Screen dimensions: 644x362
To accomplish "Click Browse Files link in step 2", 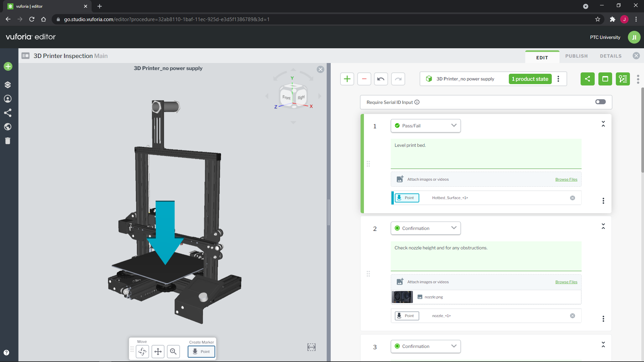I will point(566,282).
